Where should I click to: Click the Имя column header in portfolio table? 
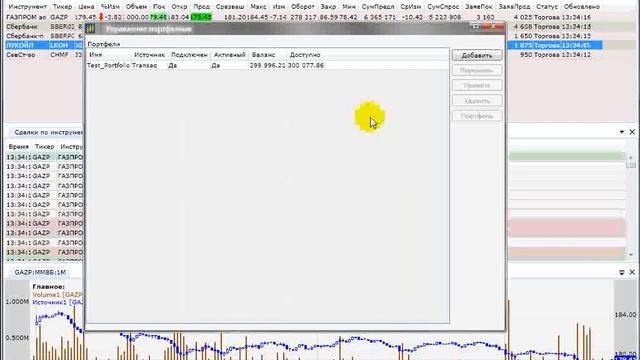(96, 55)
